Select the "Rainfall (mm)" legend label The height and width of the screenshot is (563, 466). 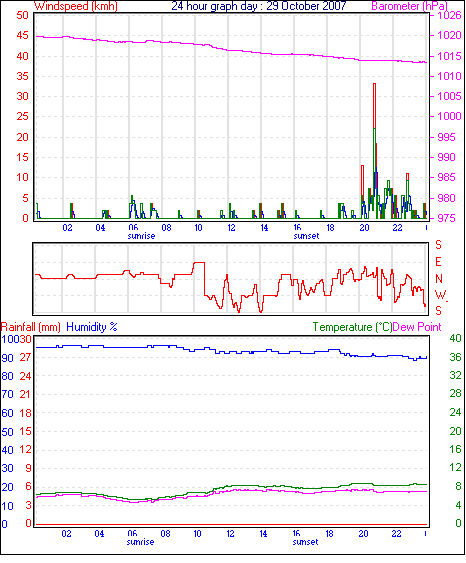click(x=31, y=327)
